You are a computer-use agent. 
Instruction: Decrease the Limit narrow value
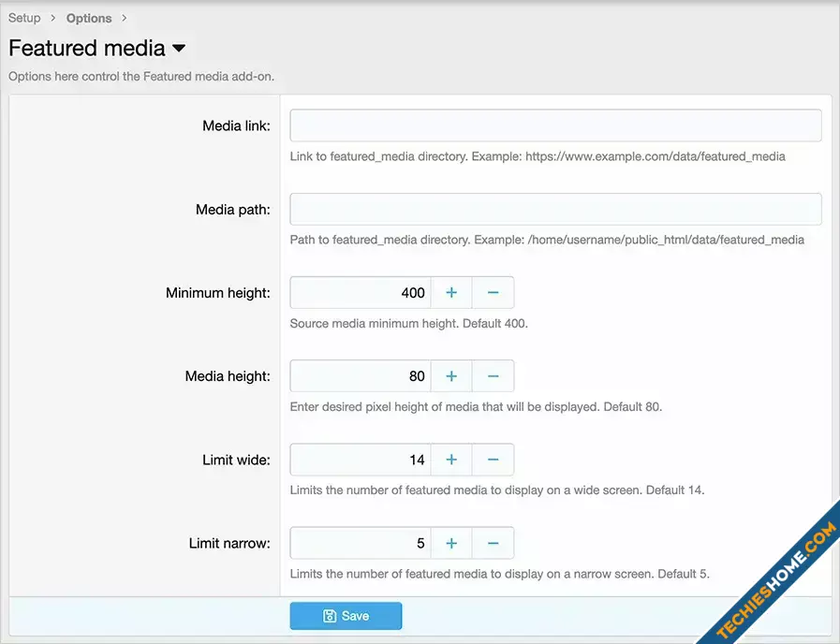coord(493,543)
